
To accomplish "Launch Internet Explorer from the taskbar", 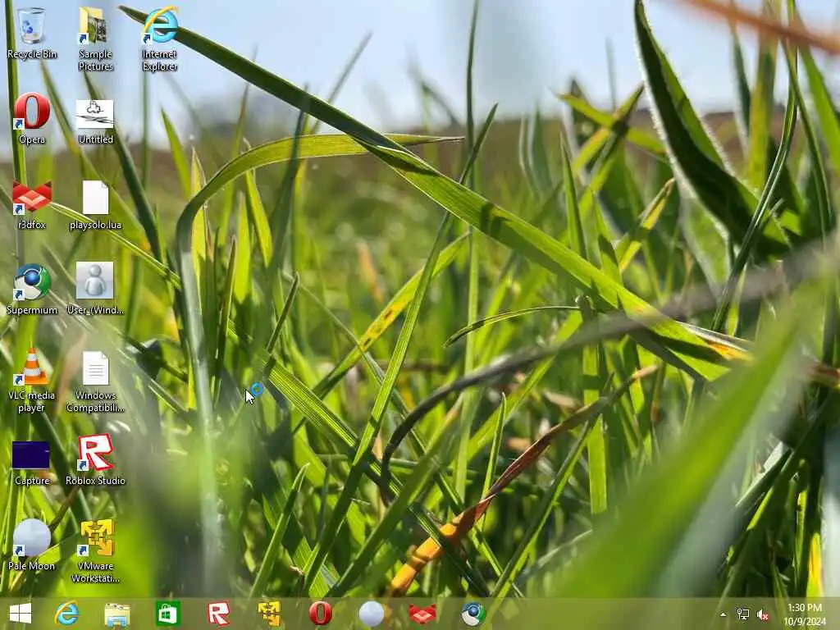I will pyautogui.click(x=67, y=614).
